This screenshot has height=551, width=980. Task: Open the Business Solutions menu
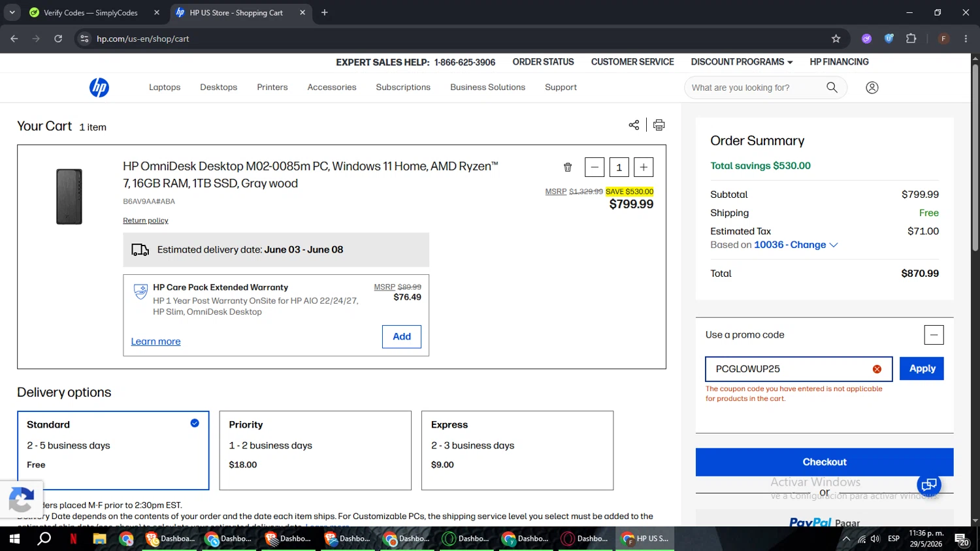[487, 87]
